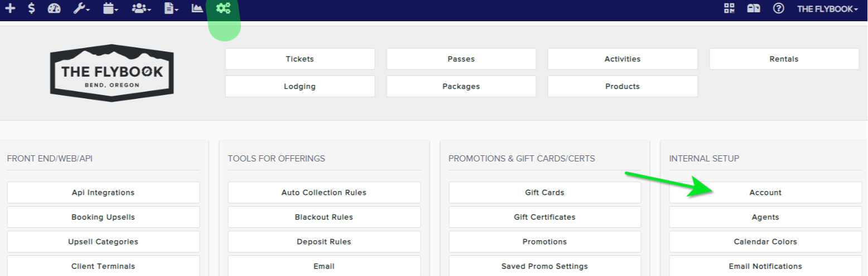Image resolution: width=868 pixels, height=276 pixels.
Task: Open the QR code scanner icon
Action: coord(729,8)
